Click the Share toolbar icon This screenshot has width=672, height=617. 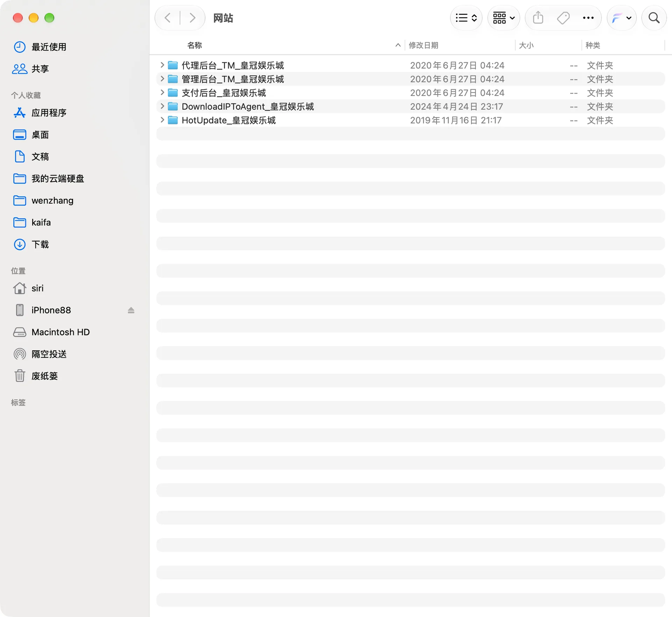pos(538,18)
